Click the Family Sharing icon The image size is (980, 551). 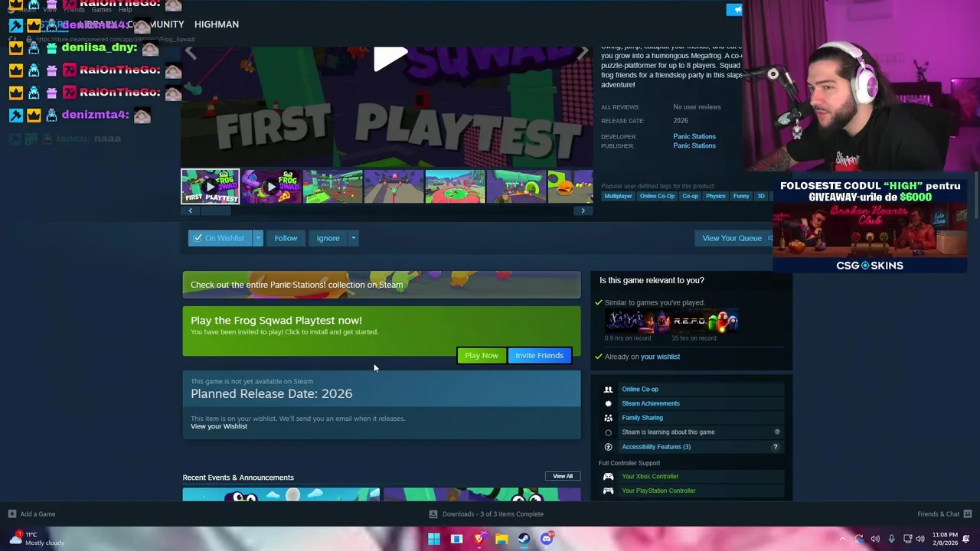coord(608,418)
